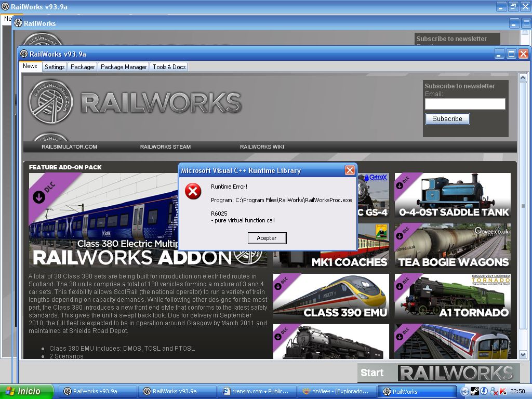The image size is (532, 399).
Task: Close the Microsoft Visual C++ Runtime dialog
Action: point(350,170)
